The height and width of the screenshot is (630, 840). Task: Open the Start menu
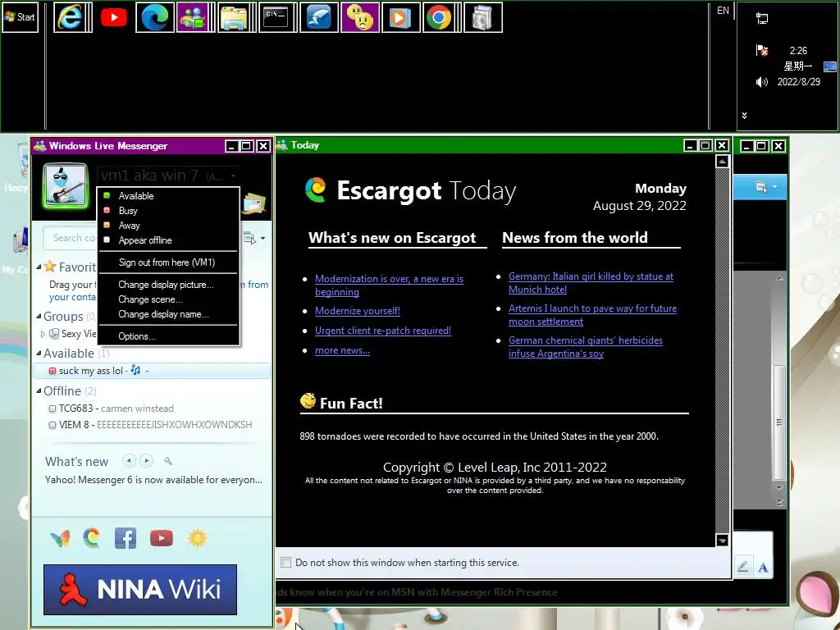pos(20,18)
